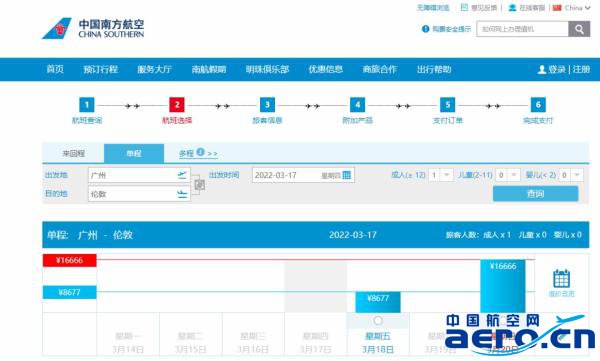The height and width of the screenshot is (361, 600).
Task: Open the 多程 multi-city link
Action: (x=198, y=154)
